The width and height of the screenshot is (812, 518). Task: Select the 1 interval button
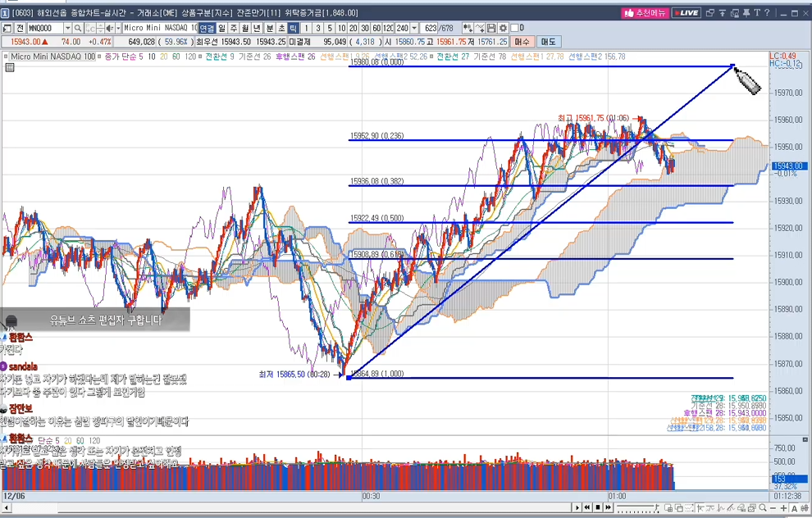pyautogui.click(x=306, y=28)
